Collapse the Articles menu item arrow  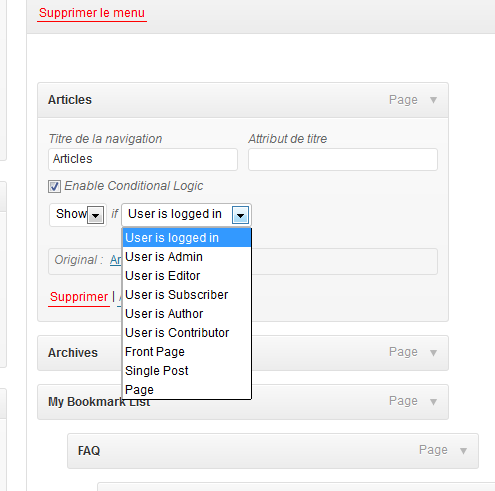433,100
